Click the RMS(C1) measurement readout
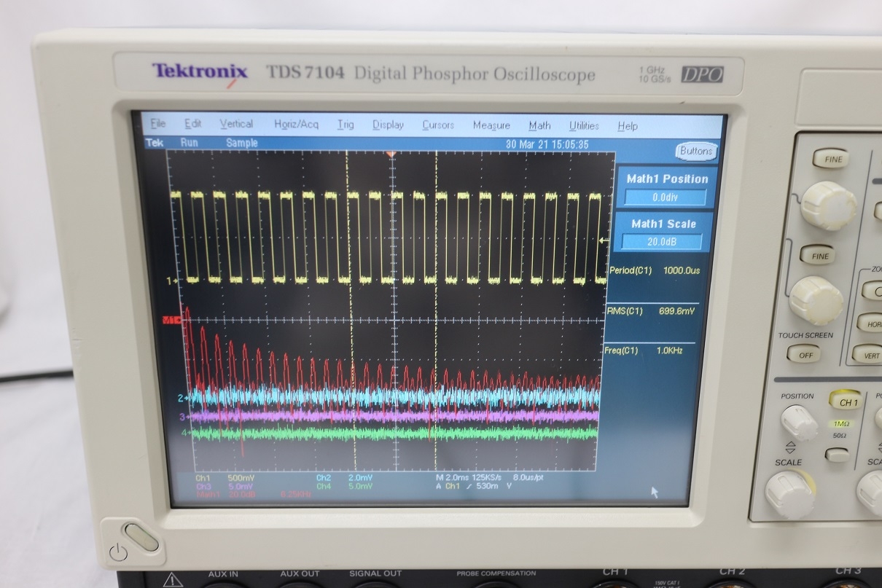The height and width of the screenshot is (588, 882). [x=650, y=310]
